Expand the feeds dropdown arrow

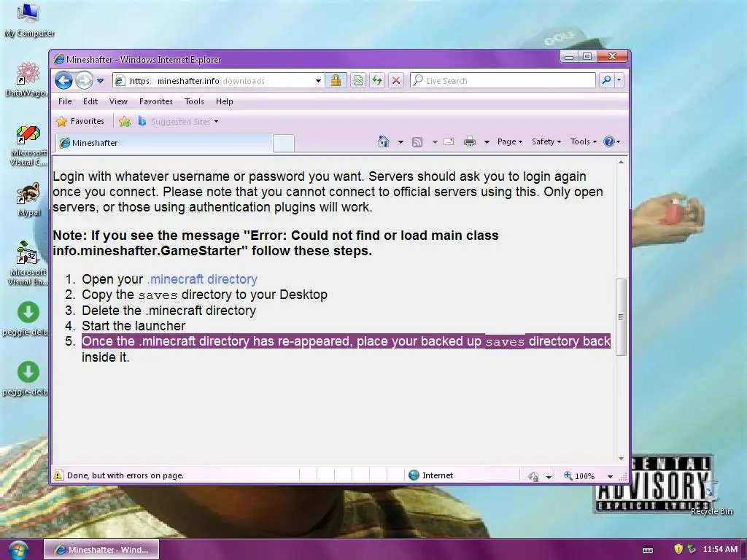(435, 142)
